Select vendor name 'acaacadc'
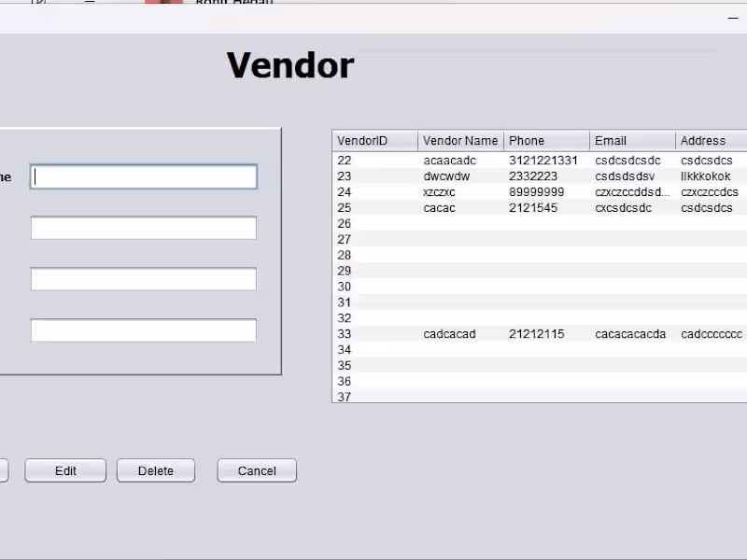747x560 pixels. tap(460, 161)
